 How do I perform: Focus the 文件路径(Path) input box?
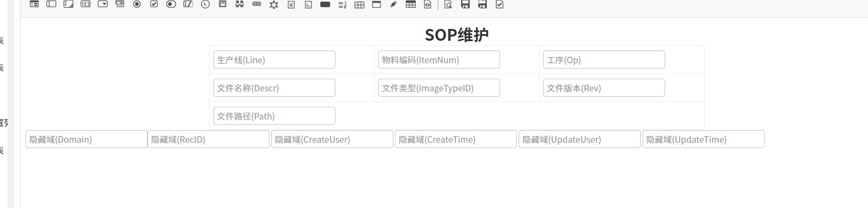click(x=274, y=116)
